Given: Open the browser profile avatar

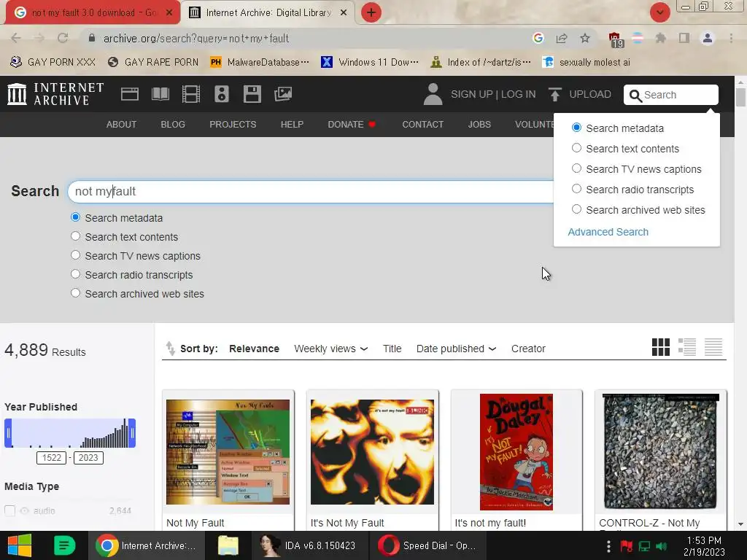Looking at the screenshot, I should 708,38.
